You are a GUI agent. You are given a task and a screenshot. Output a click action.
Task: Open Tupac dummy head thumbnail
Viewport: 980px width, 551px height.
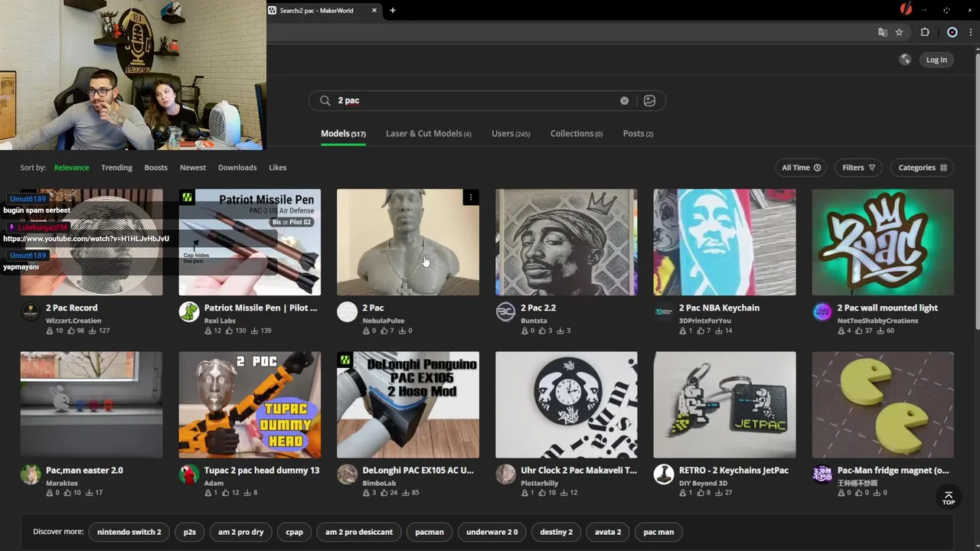pyautogui.click(x=250, y=405)
